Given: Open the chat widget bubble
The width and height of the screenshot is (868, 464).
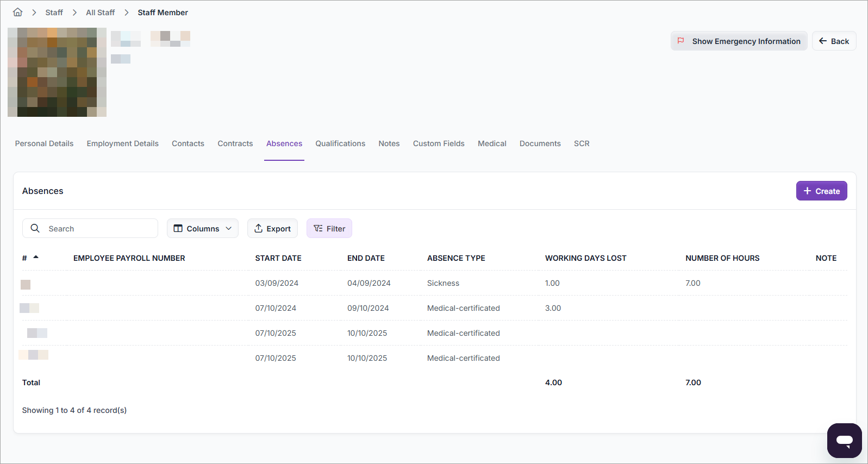Looking at the screenshot, I should click(x=844, y=440).
